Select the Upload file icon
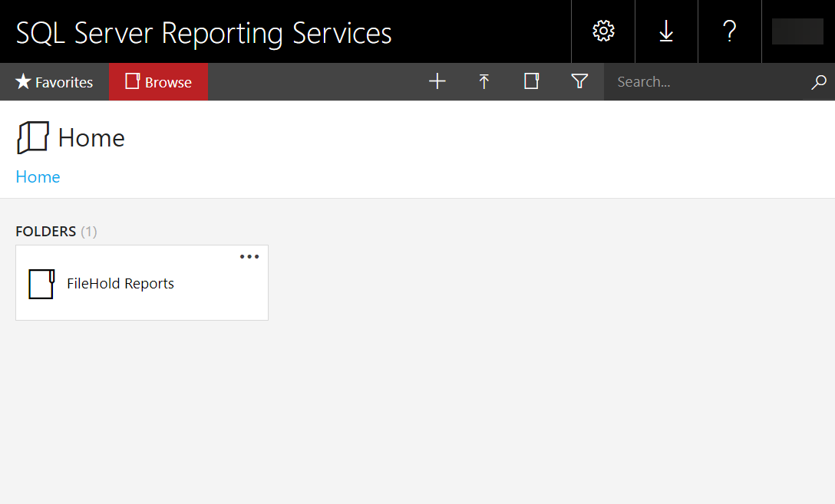The width and height of the screenshot is (835, 504). pos(484,81)
